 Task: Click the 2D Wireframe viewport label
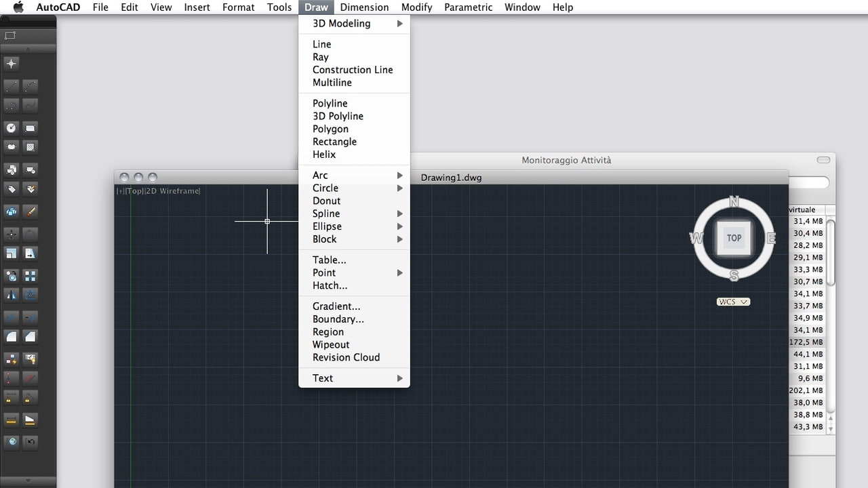[x=173, y=191]
